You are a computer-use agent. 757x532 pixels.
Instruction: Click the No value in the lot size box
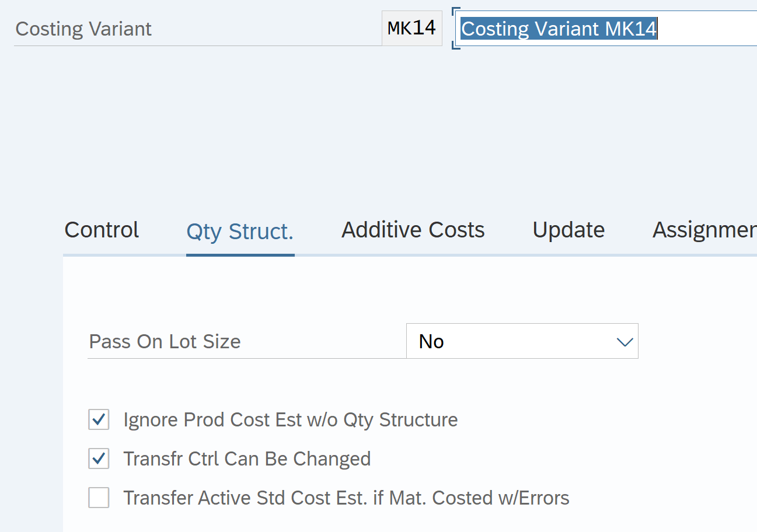(x=432, y=342)
